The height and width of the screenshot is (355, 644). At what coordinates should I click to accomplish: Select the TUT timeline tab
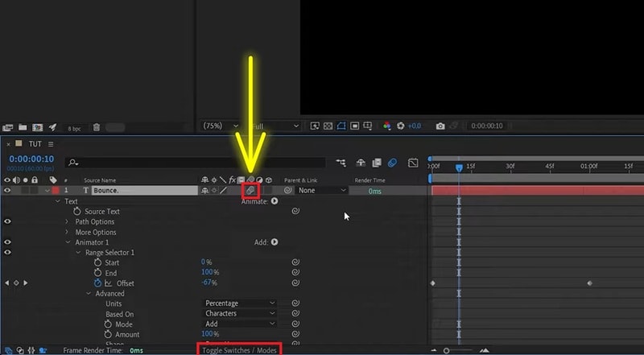tap(35, 144)
